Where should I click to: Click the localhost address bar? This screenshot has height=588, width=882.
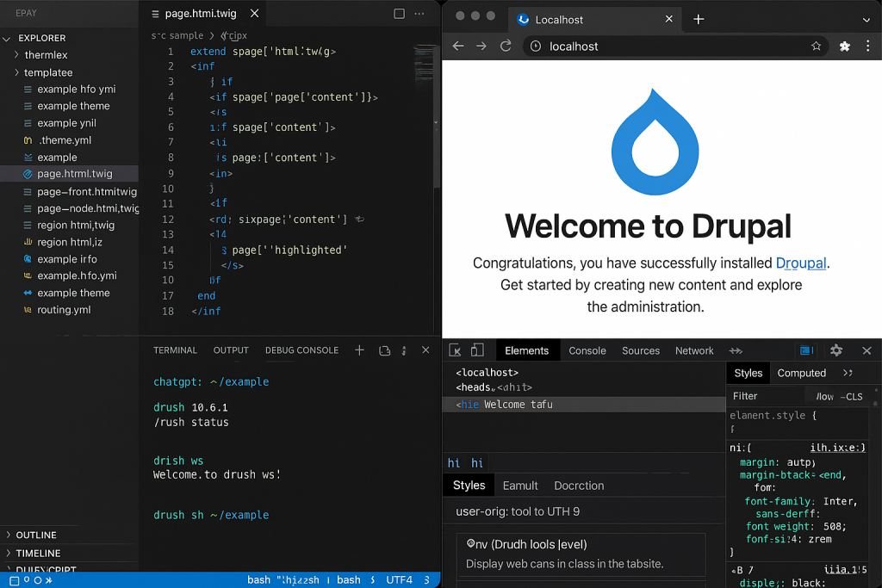675,46
